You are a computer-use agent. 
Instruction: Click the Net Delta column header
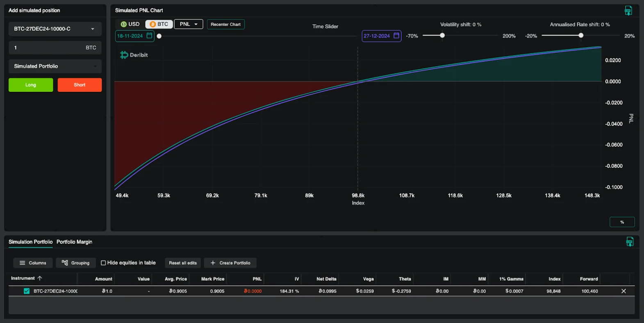point(326,279)
